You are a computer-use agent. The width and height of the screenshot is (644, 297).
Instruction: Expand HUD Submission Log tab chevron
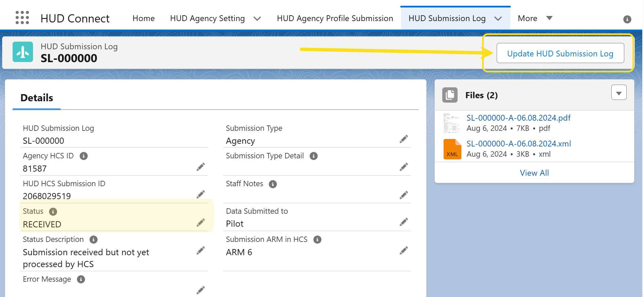tap(498, 19)
